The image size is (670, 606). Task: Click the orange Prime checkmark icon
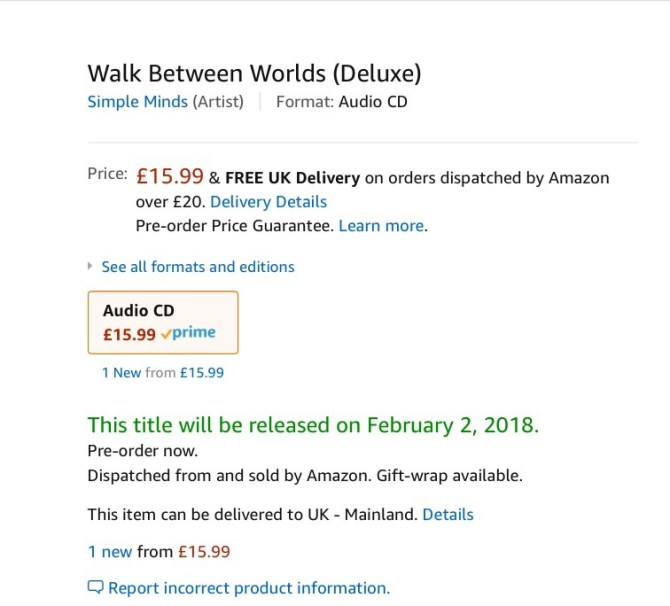click(x=165, y=334)
